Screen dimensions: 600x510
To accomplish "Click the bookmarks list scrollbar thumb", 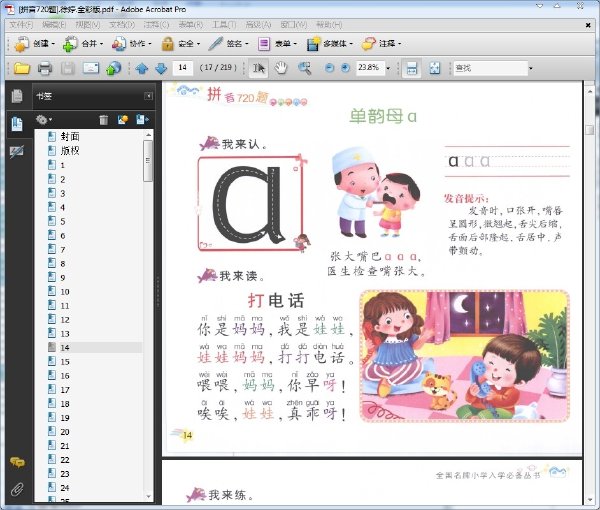I will 148,161.
